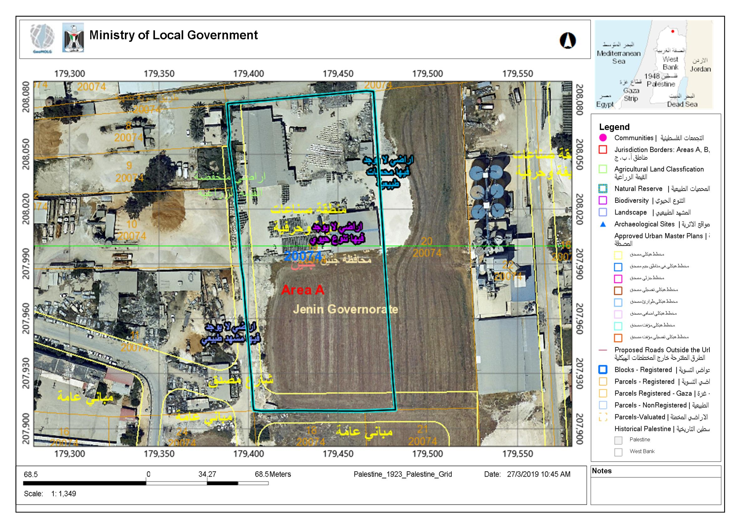
Task: Select the Proposed Roads line symbol
Action: (x=603, y=350)
